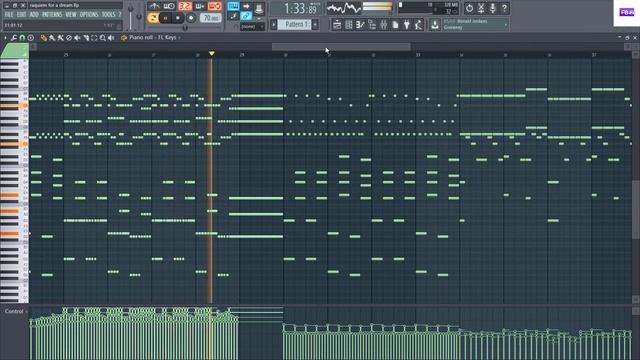This screenshot has width=640, height=360.
Task: Toggle wait for input to start
Action: (x=169, y=6)
